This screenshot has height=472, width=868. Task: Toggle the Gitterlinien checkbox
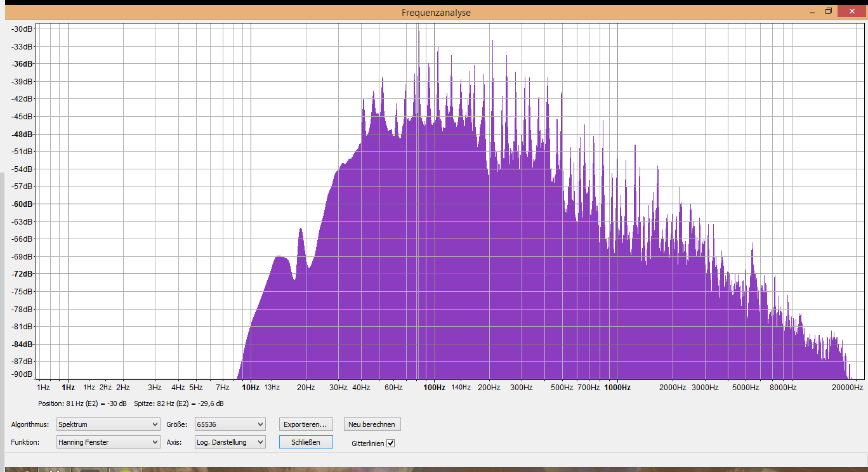coord(391,443)
